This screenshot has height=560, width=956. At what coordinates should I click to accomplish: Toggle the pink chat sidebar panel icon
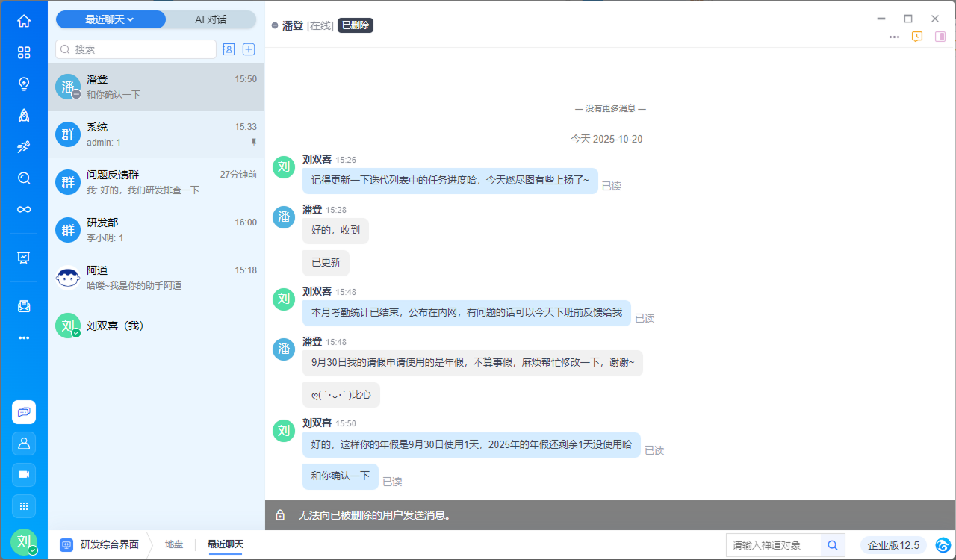(x=940, y=37)
